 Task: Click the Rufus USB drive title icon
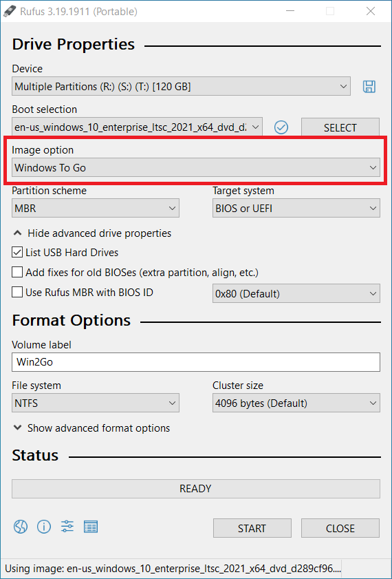tap(9, 11)
